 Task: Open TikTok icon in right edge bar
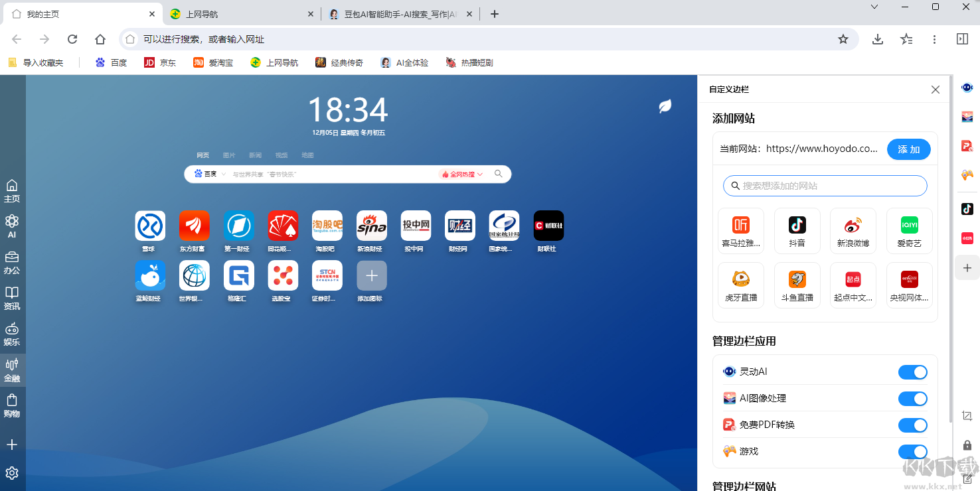point(967,208)
